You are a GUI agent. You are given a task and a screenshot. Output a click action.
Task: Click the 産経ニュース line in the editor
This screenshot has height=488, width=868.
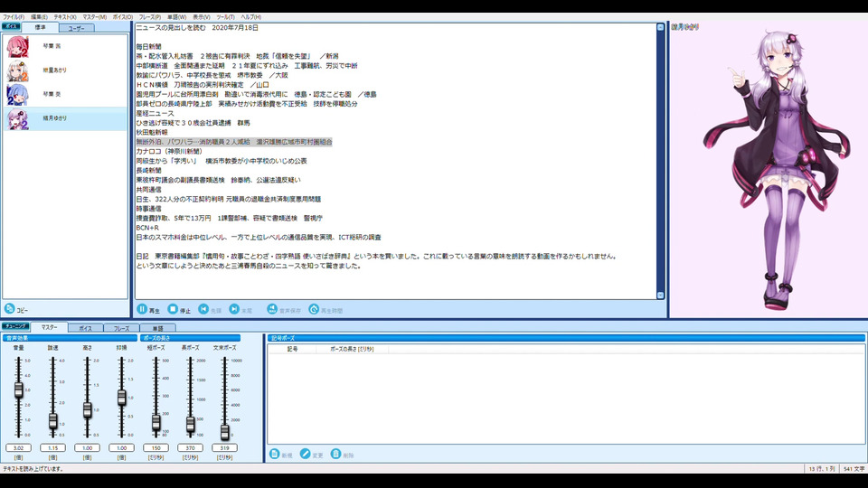tap(155, 113)
